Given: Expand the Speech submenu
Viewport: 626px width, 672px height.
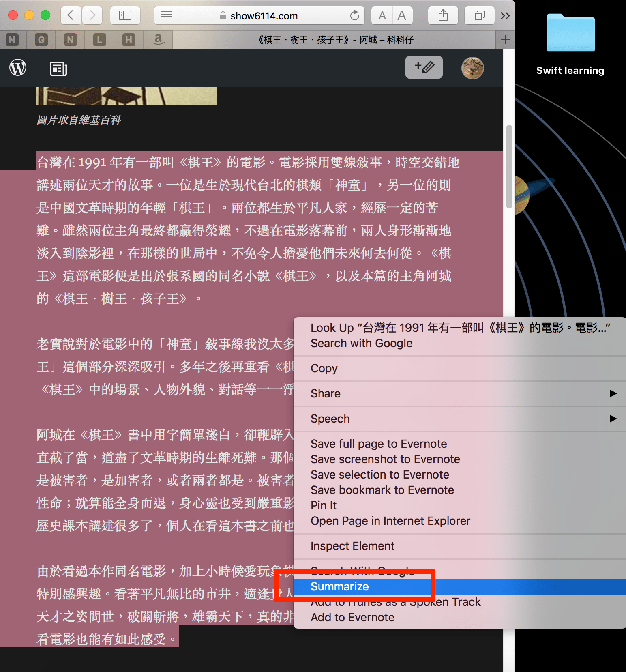Looking at the screenshot, I should [x=459, y=419].
